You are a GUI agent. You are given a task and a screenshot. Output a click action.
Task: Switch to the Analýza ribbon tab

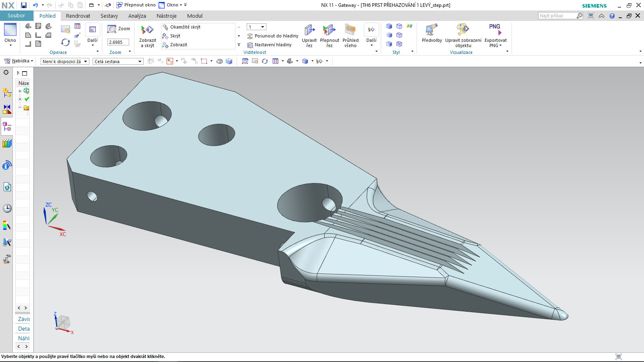pos(137,16)
